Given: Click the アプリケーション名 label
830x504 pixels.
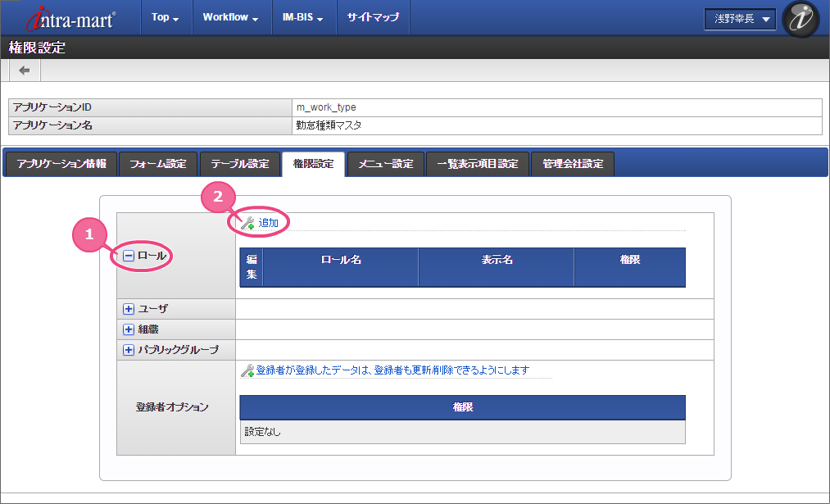Looking at the screenshot, I should coord(52,126).
